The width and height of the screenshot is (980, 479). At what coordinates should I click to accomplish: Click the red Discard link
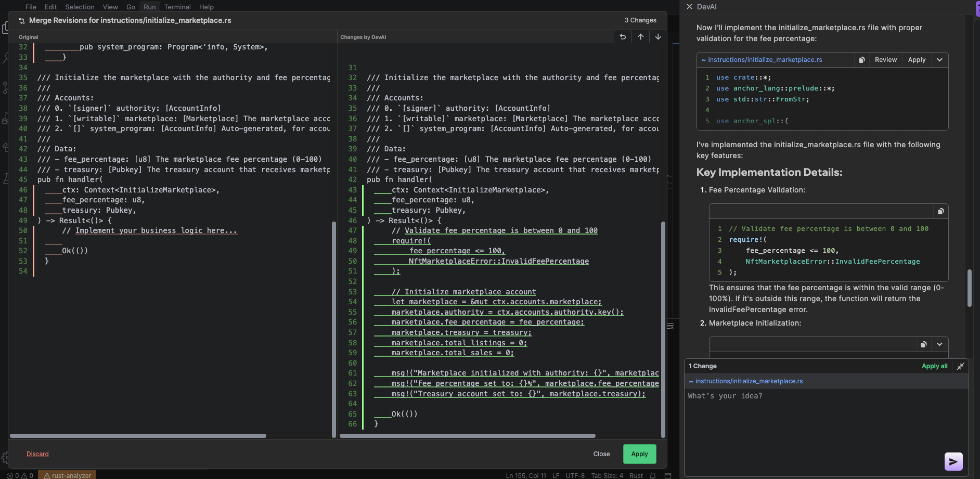pyautogui.click(x=37, y=454)
